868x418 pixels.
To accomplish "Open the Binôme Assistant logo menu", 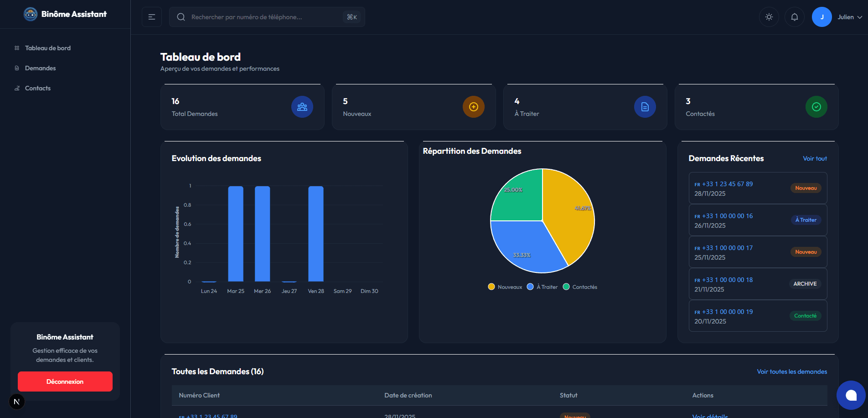I will (30, 14).
